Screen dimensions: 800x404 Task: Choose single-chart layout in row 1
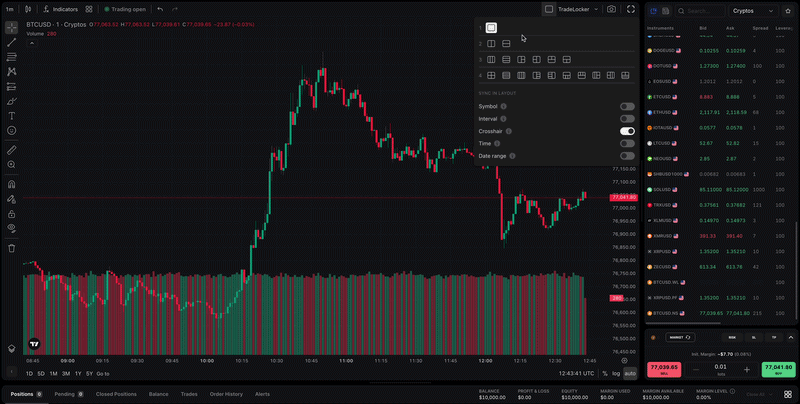point(491,28)
